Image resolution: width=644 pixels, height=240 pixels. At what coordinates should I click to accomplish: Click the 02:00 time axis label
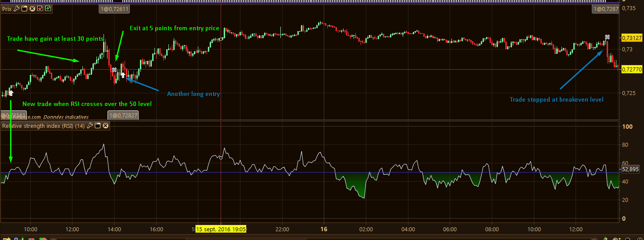[366, 229]
